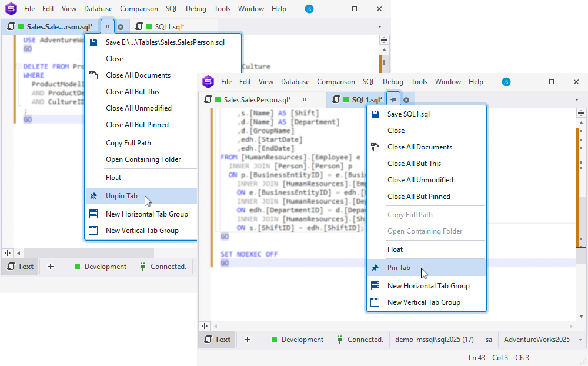Click the pin icon on SQL1.sql tab in front window
Screen dimensions: 588x366
[x=393, y=100]
